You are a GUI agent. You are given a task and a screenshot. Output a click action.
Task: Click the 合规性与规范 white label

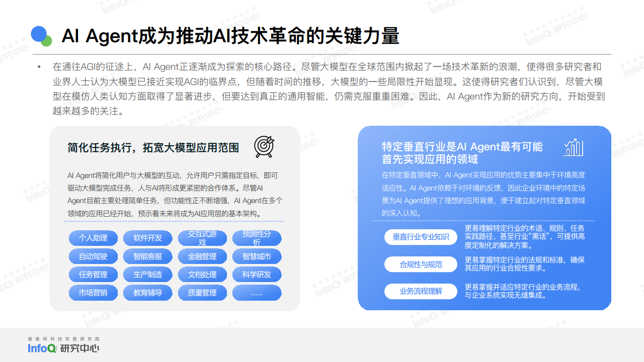[x=421, y=264]
